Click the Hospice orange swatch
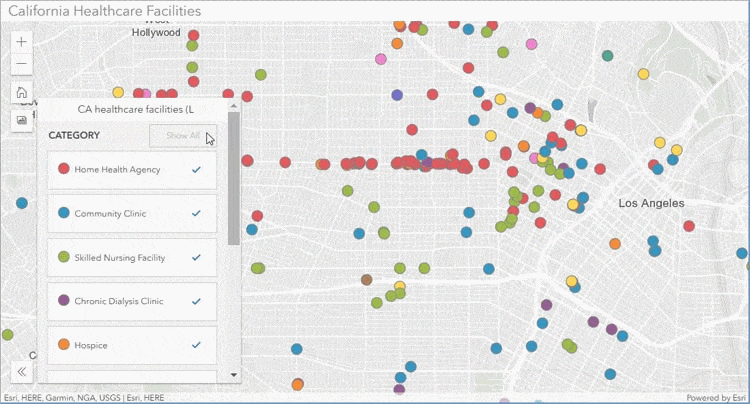750x404 pixels. [x=64, y=344]
